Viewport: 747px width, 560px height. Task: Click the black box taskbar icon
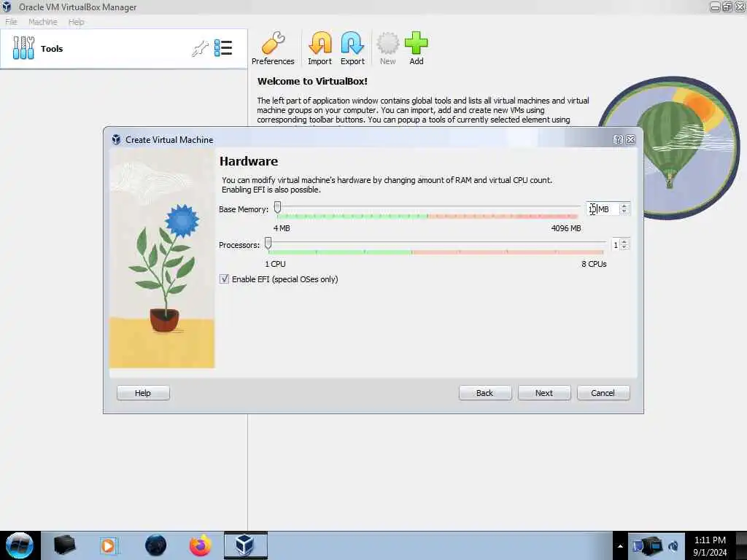64,545
